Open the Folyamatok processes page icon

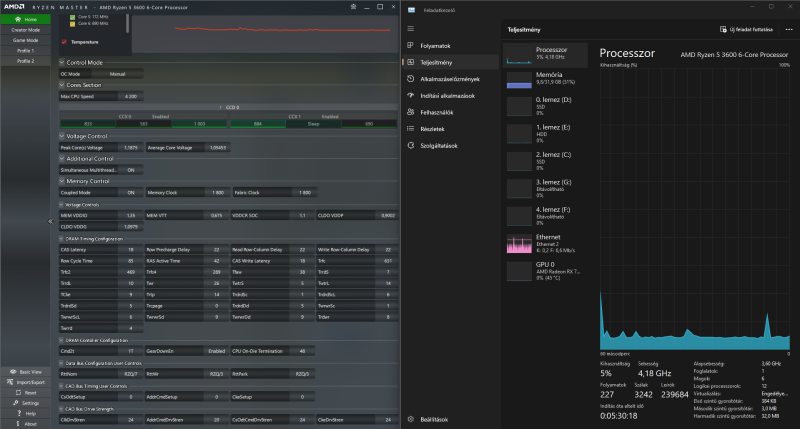[x=411, y=45]
